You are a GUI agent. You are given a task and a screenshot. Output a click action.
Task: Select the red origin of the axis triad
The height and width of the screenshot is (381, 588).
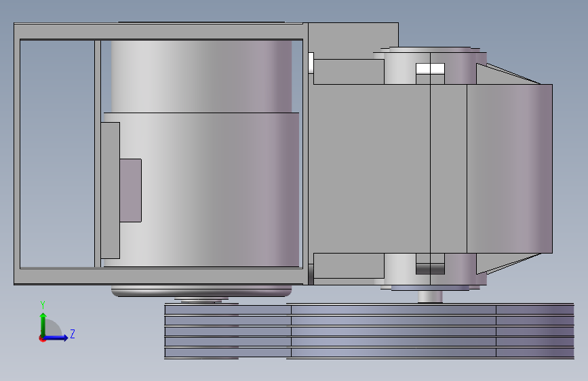pyautogui.click(x=42, y=338)
